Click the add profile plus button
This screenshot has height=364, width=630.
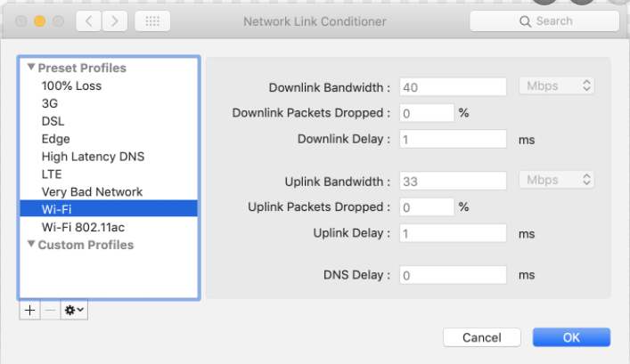[29, 311]
